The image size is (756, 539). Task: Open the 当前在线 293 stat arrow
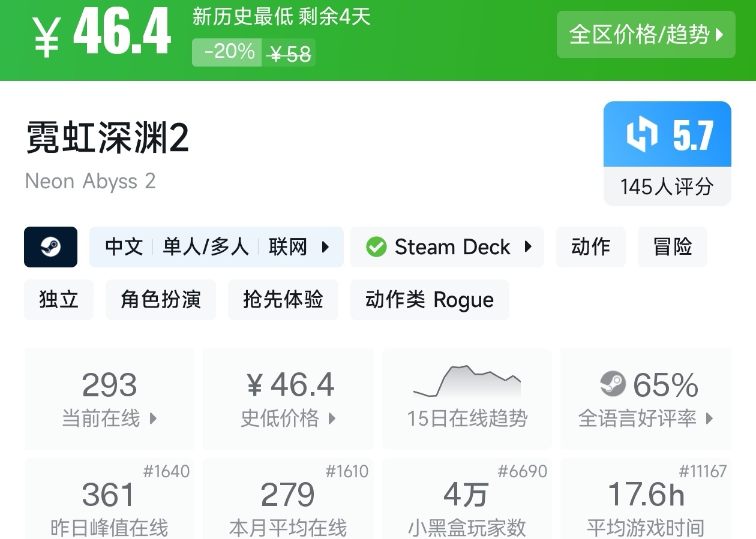152,418
